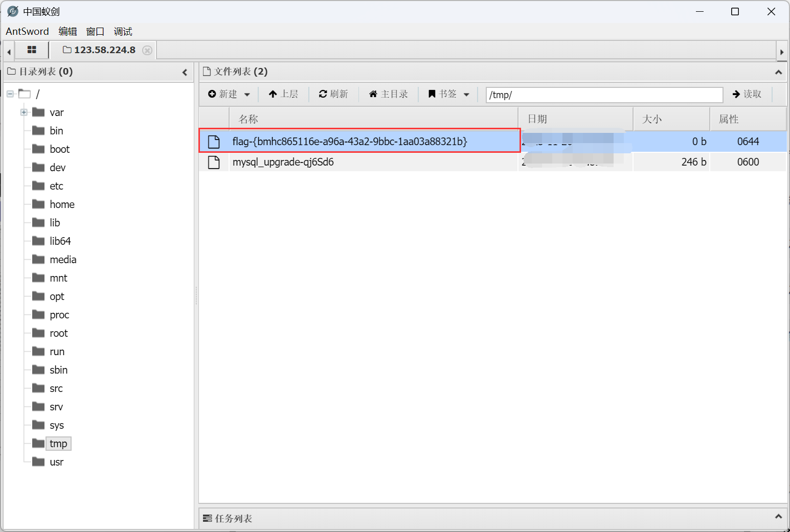Select the bin folder

pos(56,131)
